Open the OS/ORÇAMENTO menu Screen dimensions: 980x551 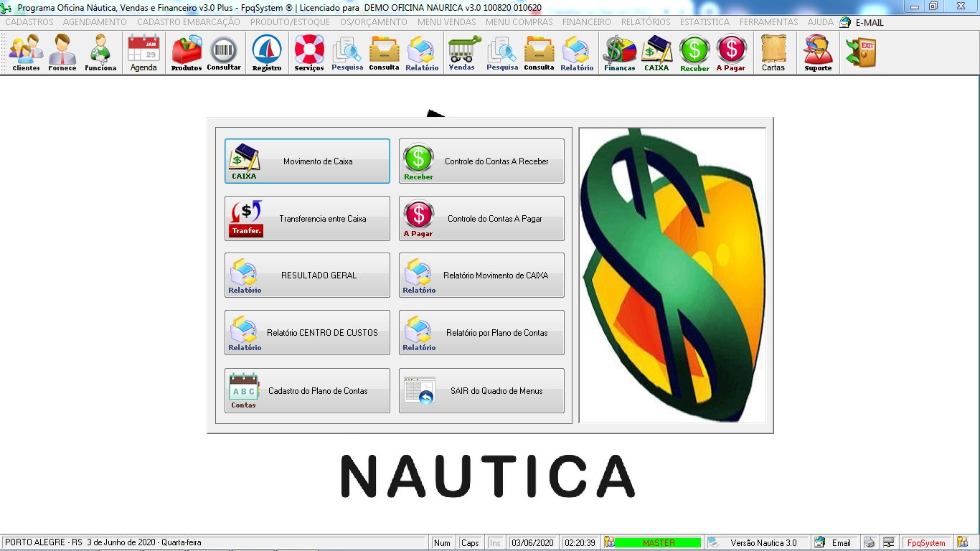pyautogui.click(x=374, y=22)
